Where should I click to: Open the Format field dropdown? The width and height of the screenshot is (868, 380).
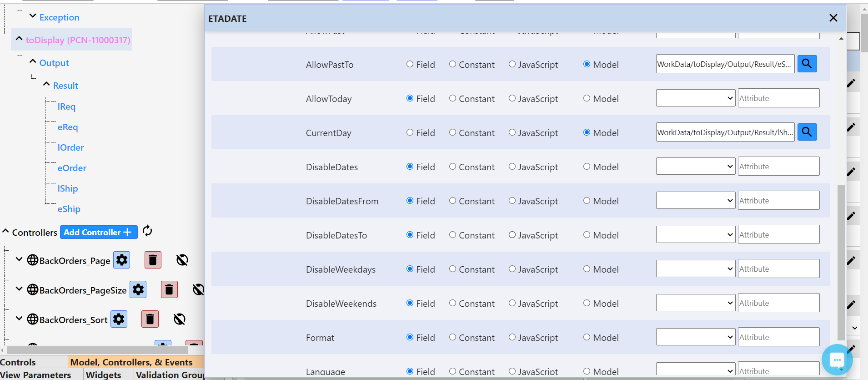696,337
